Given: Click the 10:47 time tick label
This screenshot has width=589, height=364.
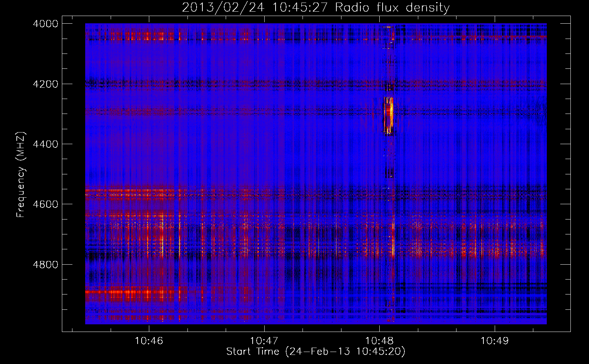Looking at the screenshot, I should tap(264, 341).
